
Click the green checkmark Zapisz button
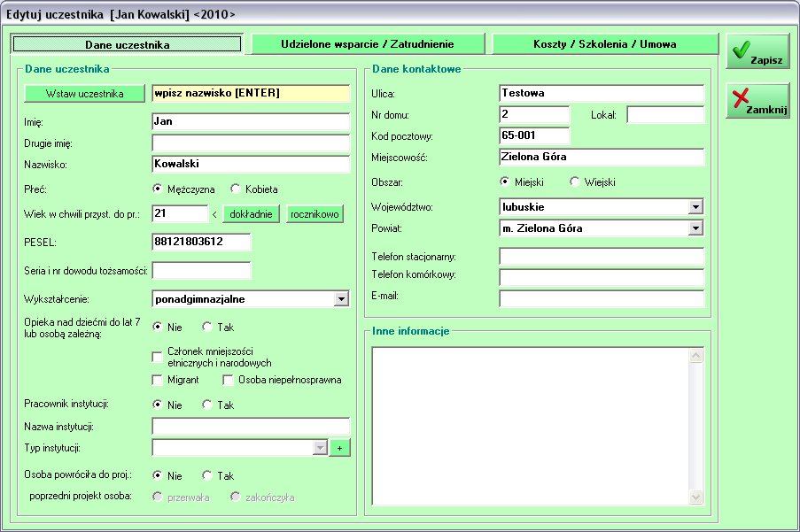[x=757, y=52]
